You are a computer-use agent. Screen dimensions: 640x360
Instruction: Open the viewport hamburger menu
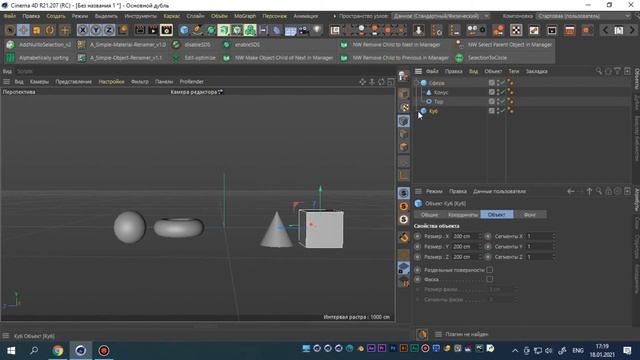click(6, 82)
